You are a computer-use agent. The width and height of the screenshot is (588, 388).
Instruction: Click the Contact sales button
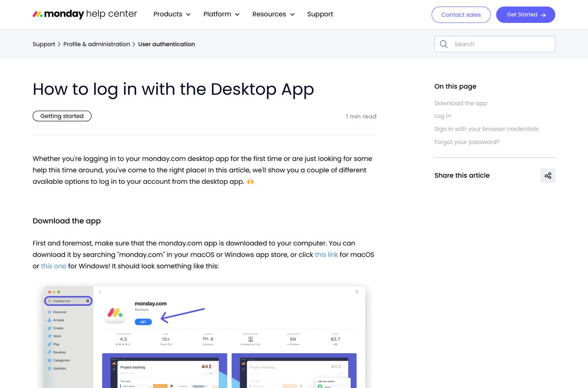461,15
